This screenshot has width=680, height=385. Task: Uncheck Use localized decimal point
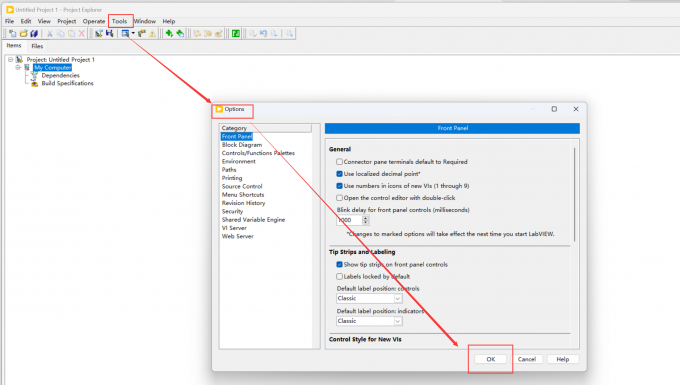click(340, 174)
